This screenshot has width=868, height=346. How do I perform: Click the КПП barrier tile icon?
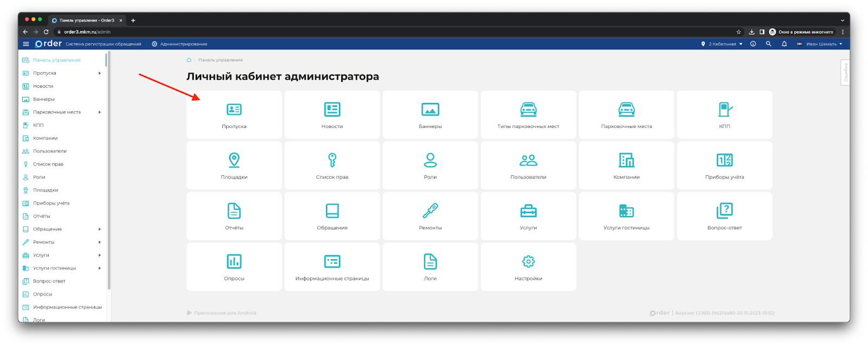click(724, 110)
